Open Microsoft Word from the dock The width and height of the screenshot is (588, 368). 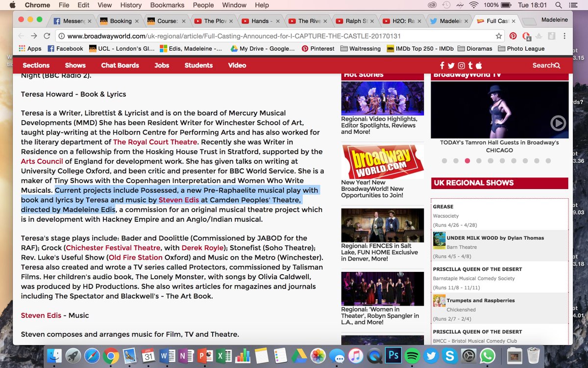167,355
